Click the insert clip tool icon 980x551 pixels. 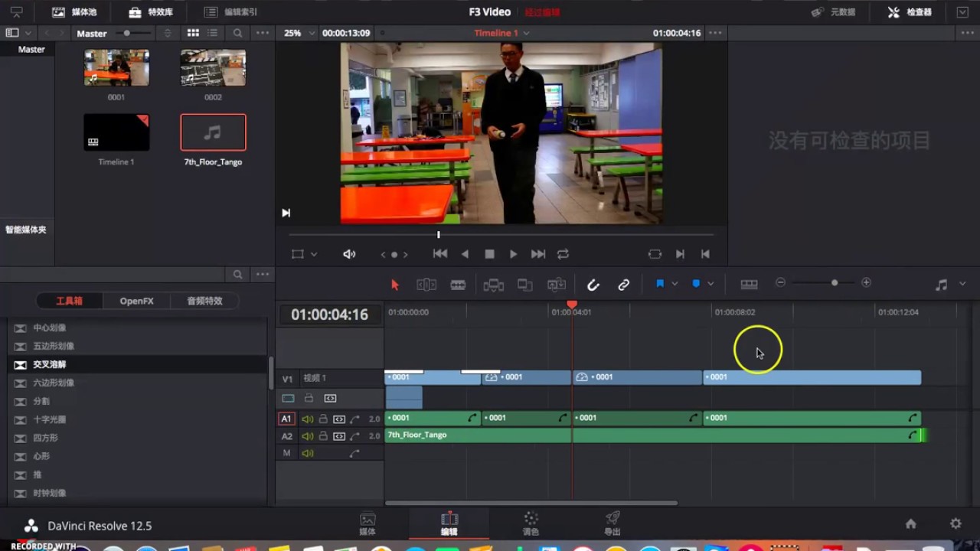[494, 285]
